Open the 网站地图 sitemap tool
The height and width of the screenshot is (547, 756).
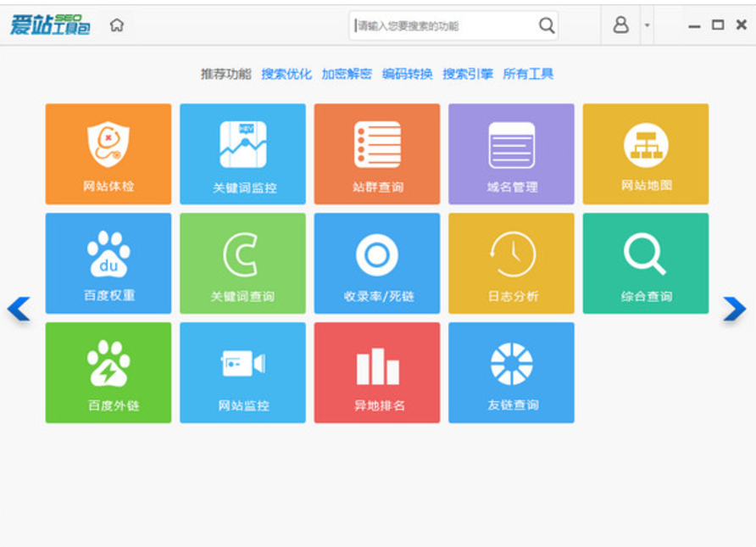pyautogui.click(x=646, y=153)
